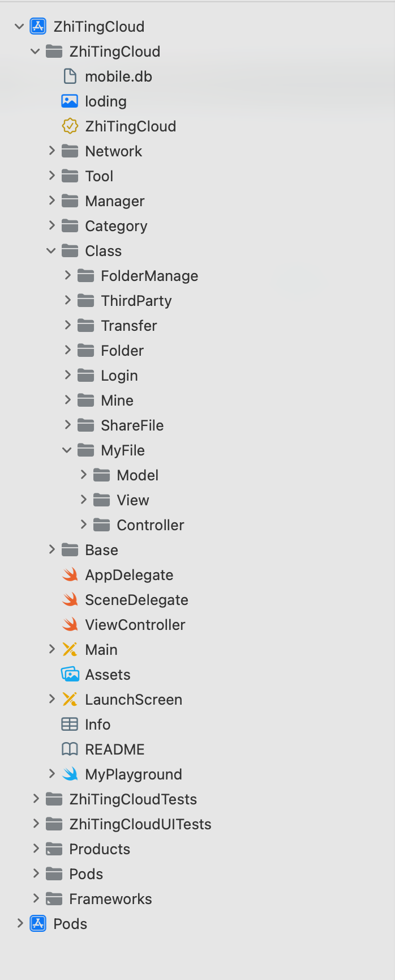The image size is (395, 980).
Task: Select the Controller folder under MyFile
Action: pyautogui.click(x=150, y=525)
